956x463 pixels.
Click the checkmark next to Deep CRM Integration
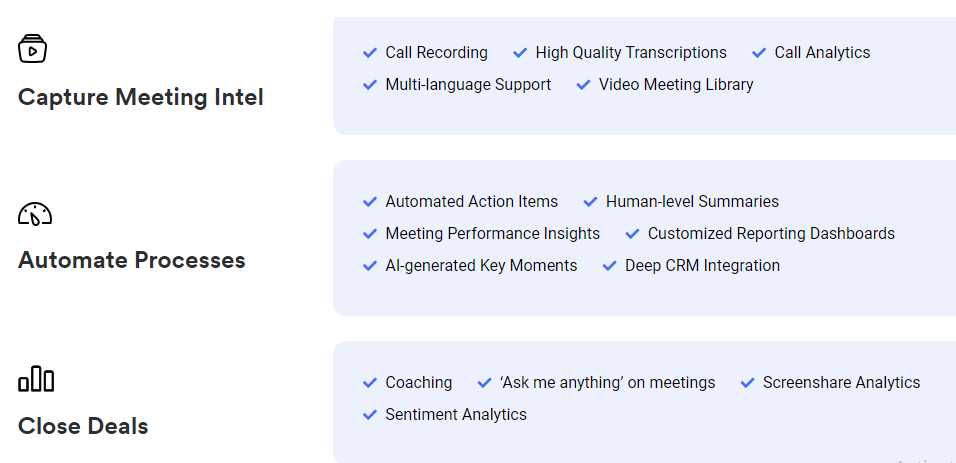[609, 266]
